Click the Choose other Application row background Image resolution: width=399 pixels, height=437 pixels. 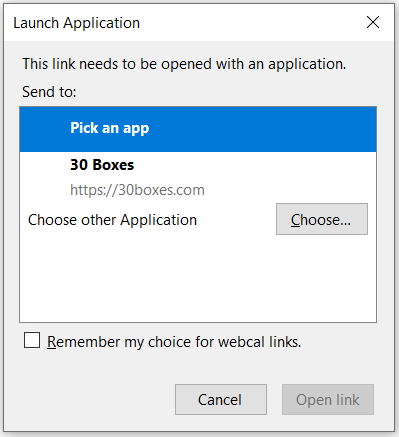click(x=233, y=219)
